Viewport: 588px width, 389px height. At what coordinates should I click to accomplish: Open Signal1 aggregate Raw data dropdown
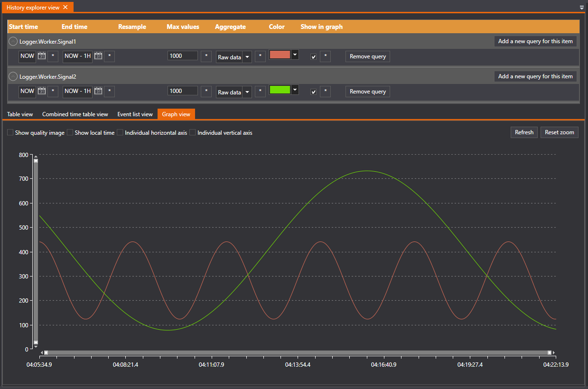coord(247,57)
